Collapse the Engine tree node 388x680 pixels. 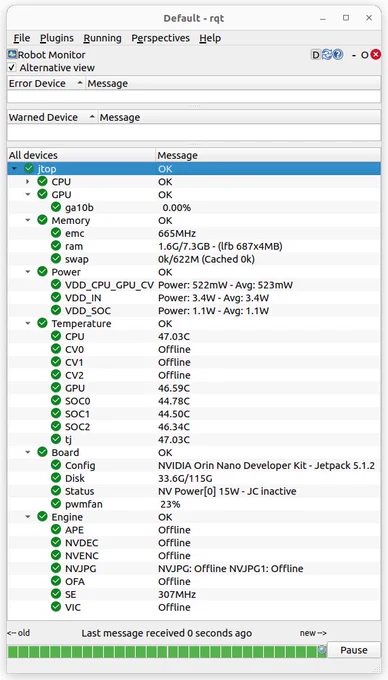28,517
